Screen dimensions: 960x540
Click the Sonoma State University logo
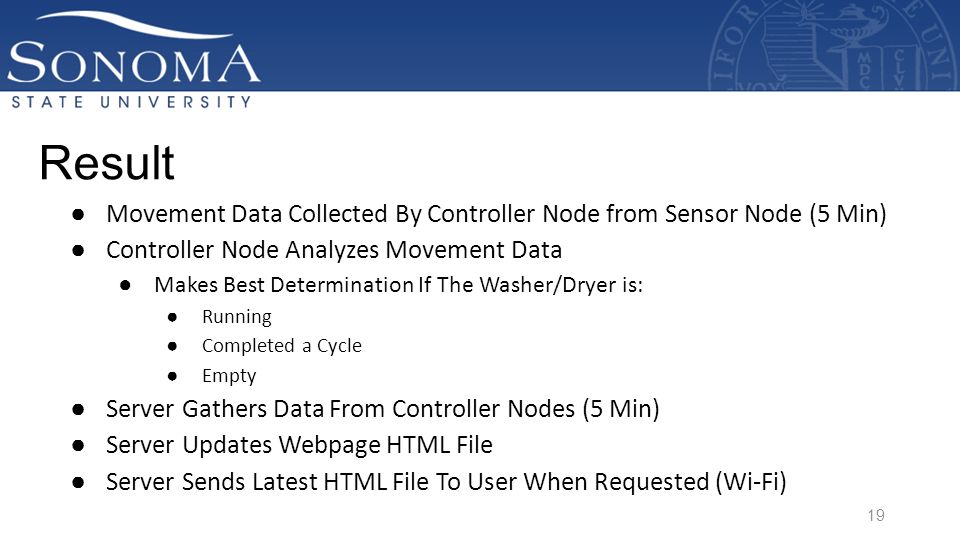[133, 59]
